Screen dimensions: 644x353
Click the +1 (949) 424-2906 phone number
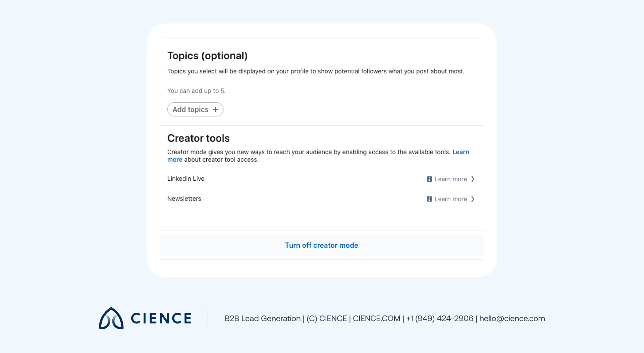(439, 318)
